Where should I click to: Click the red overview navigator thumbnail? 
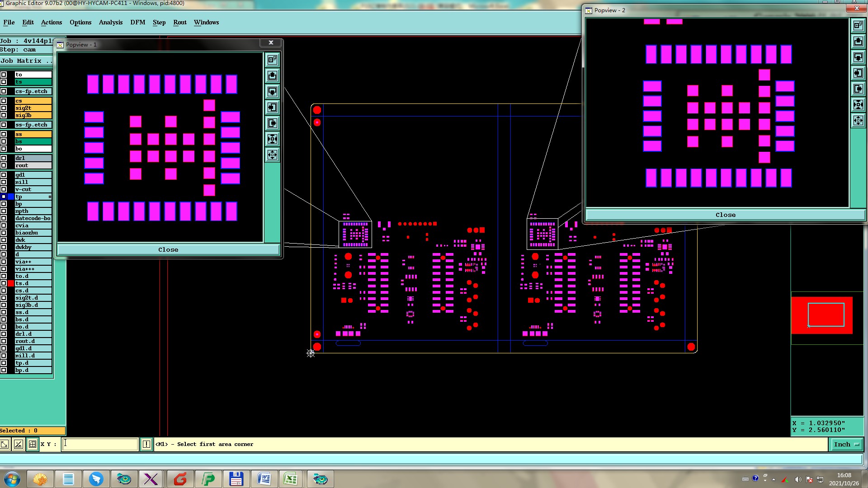(821, 315)
